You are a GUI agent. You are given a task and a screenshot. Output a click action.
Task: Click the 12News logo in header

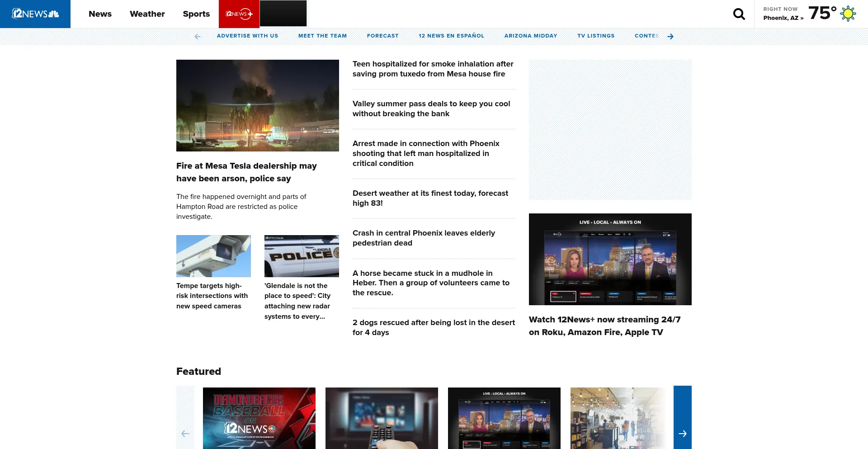35,14
